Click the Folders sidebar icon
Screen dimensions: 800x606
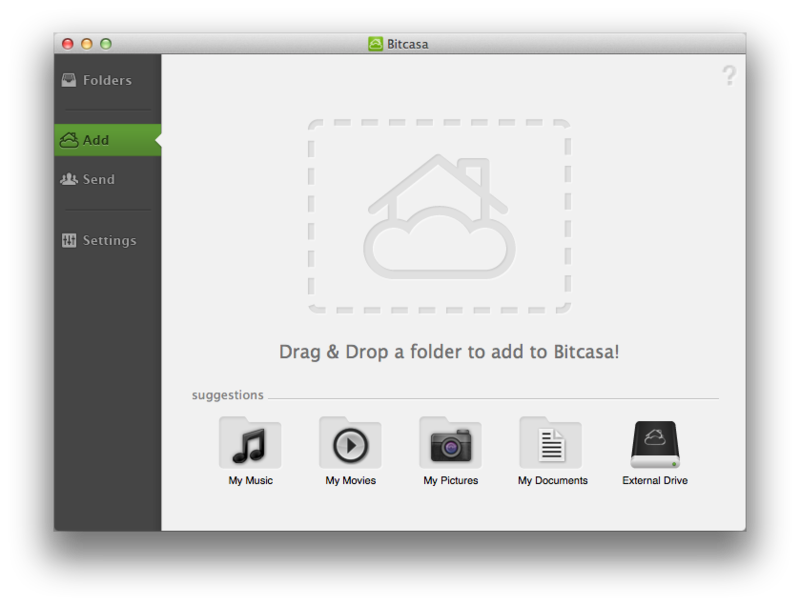point(69,80)
